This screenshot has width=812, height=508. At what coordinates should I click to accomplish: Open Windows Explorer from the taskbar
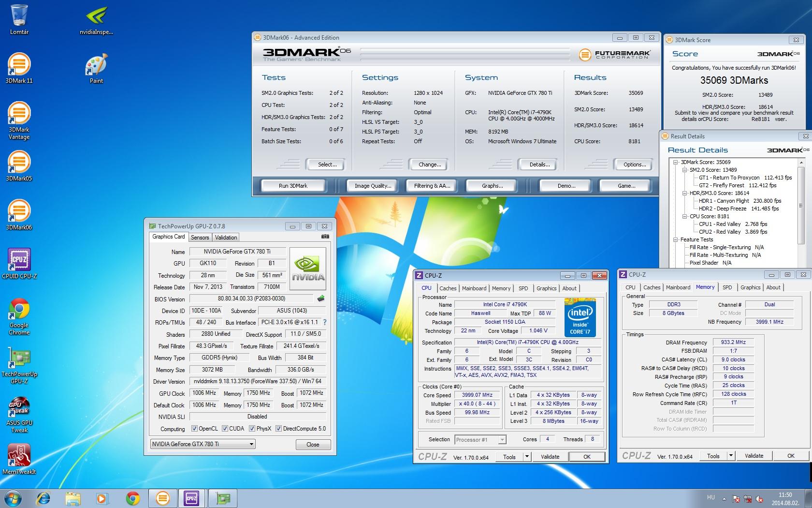coord(73,498)
